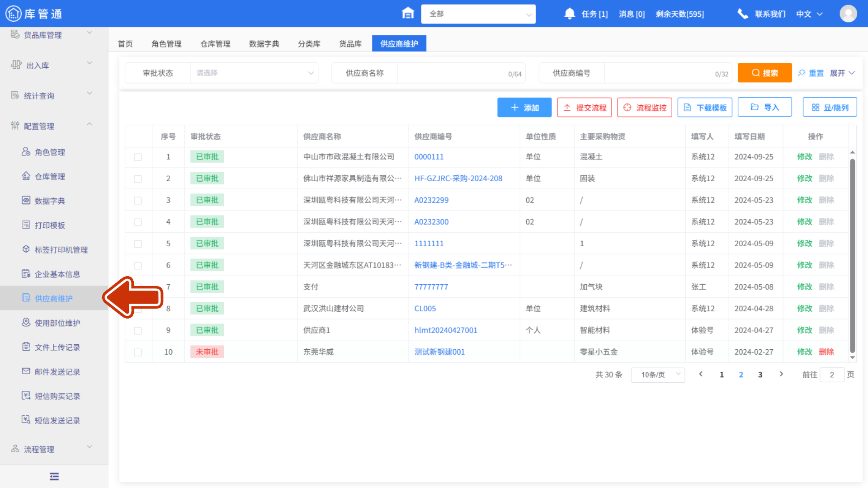Open 审批状态 select dropdown

click(255, 73)
